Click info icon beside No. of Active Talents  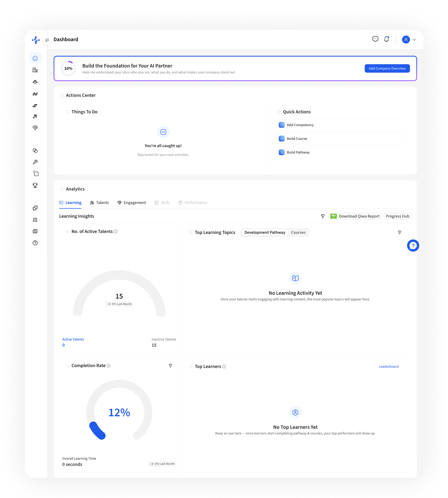[116, 232]
